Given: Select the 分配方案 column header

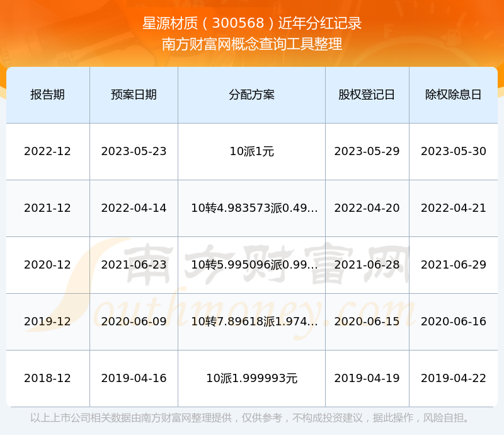Looking at the screenshot, I should pyautogui.click(x=251, y=95).
